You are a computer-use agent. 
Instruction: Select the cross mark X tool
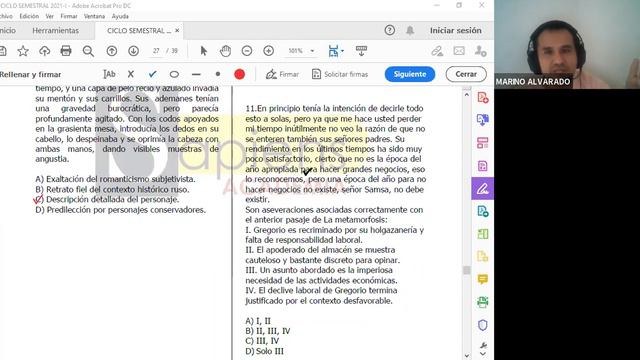click(x=131, y=74)
